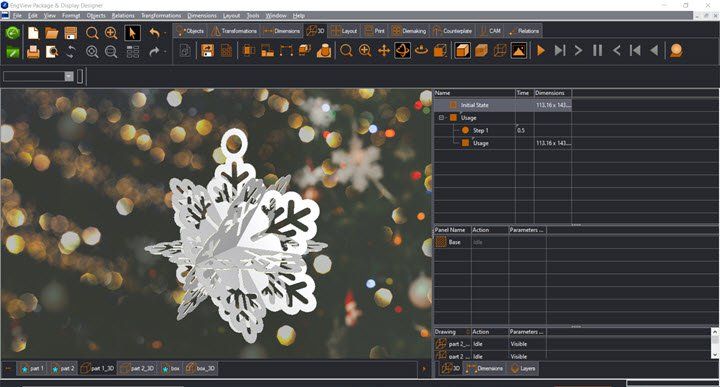The width and height of the screenshot is (720, 387).
Task: Toggle solid shaded cube display mode
Action: [x=462, y=50]
